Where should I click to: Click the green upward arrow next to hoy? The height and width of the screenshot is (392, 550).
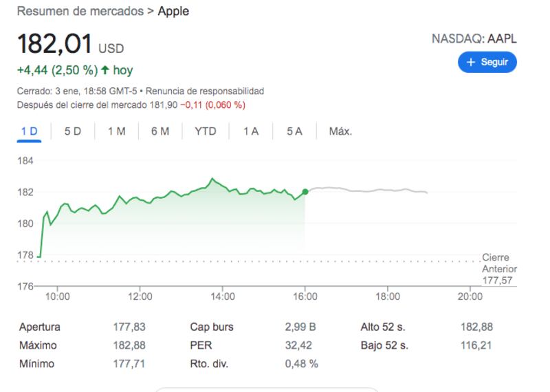(x=105, y=70)
